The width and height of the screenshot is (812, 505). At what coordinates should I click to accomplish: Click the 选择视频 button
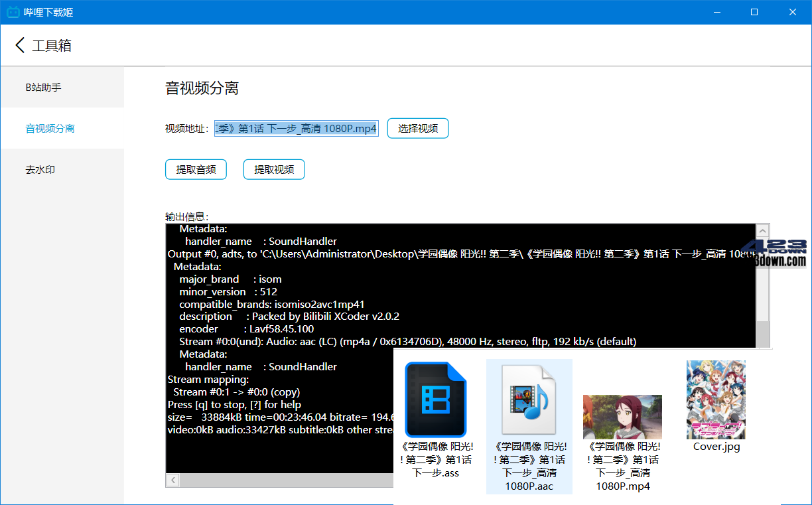point(417,128)
